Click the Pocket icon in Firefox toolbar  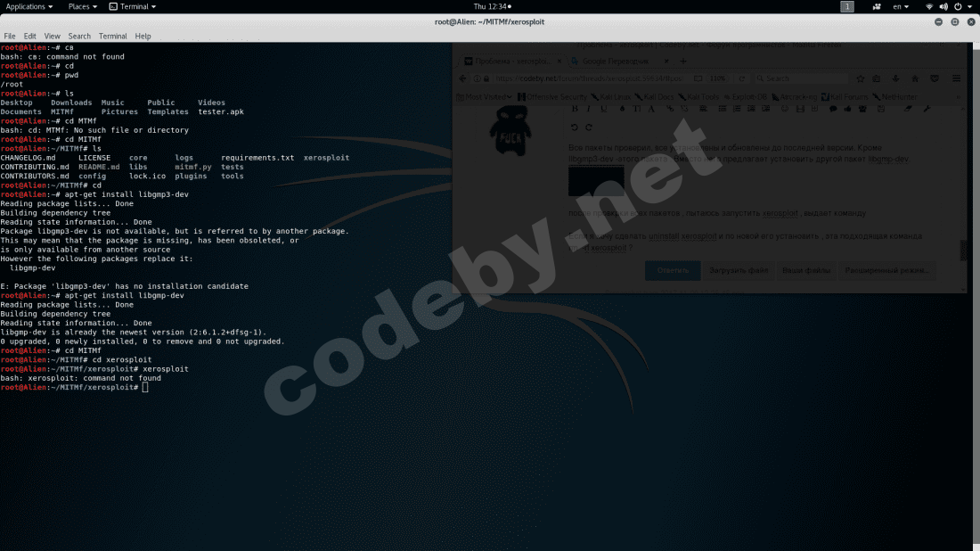tap(935, 78)
